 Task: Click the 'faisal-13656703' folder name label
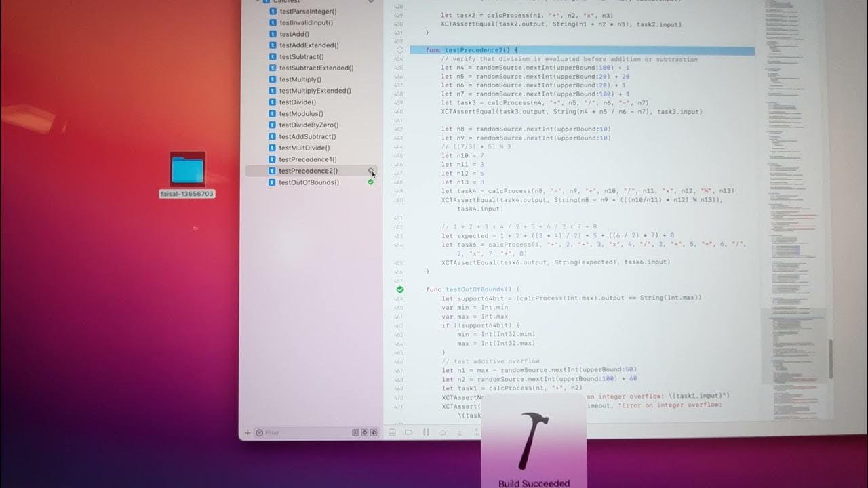click(x=187, y=194)
